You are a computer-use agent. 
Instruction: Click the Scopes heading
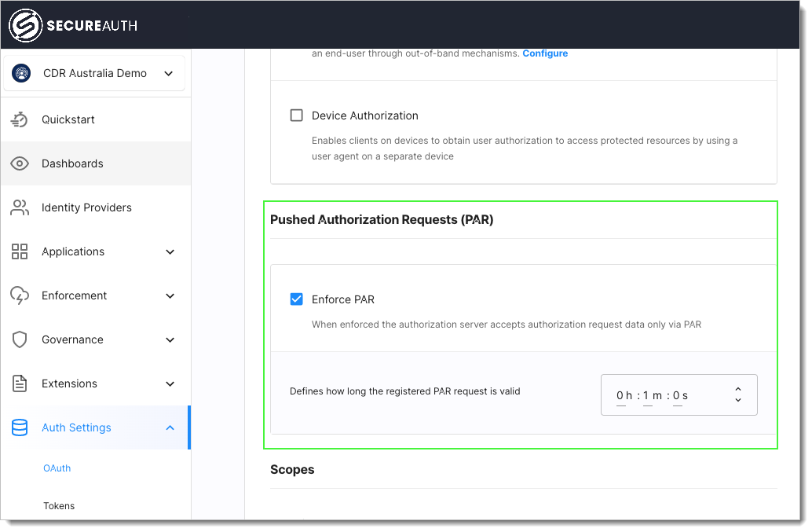(292, 470)
